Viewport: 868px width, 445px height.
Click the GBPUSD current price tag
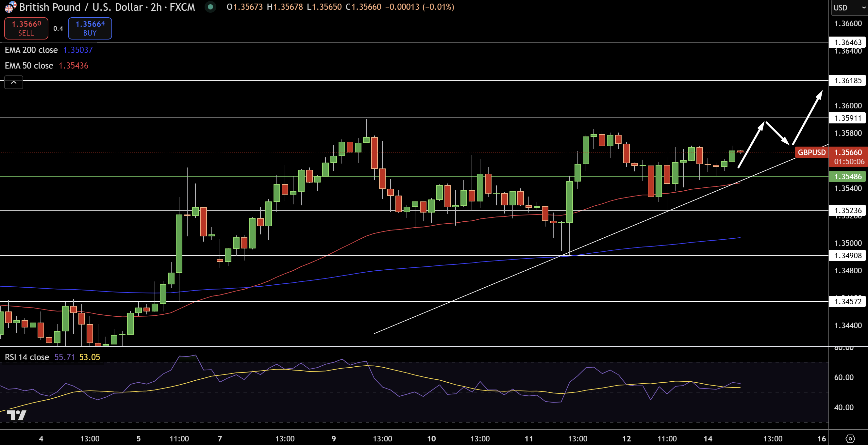click(x=812, y=152)
